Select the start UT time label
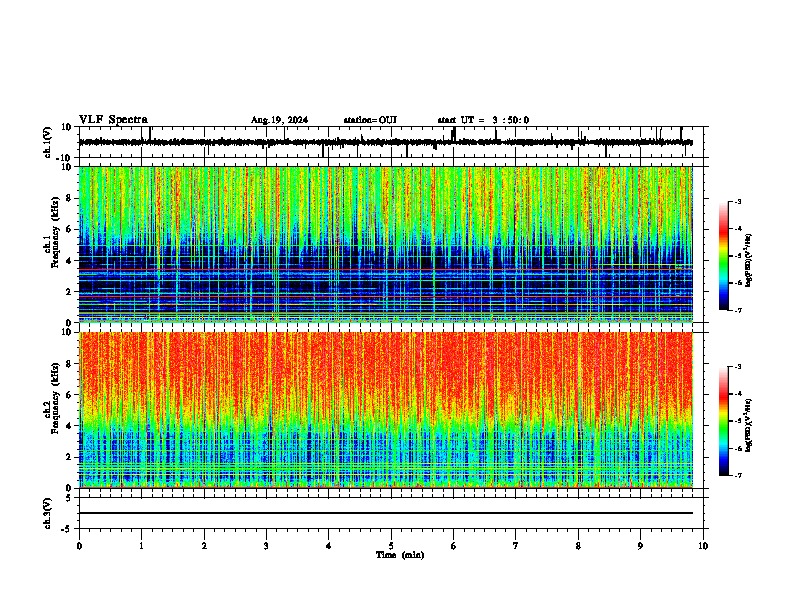Image resolution: width=792 pixels, height=612 pixels. tap(483, 120)
